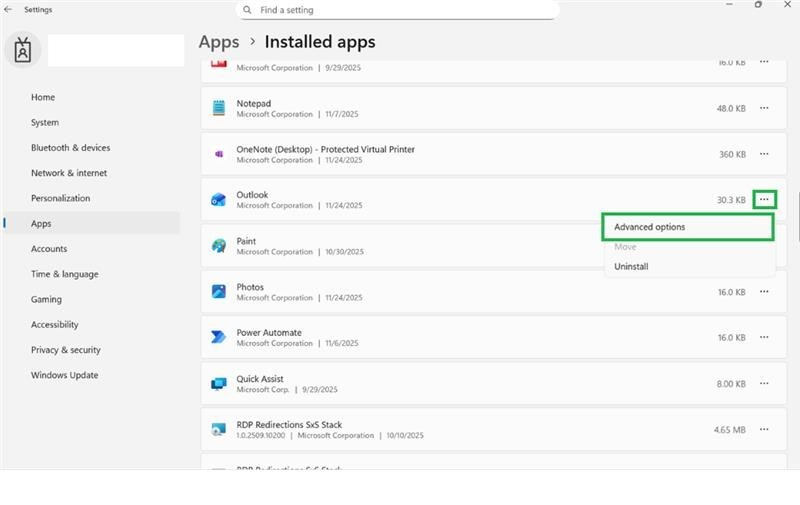Click the RDP Redirections SxS Stack icon
This screenshot has height=505, width=800.
[218, 430]
